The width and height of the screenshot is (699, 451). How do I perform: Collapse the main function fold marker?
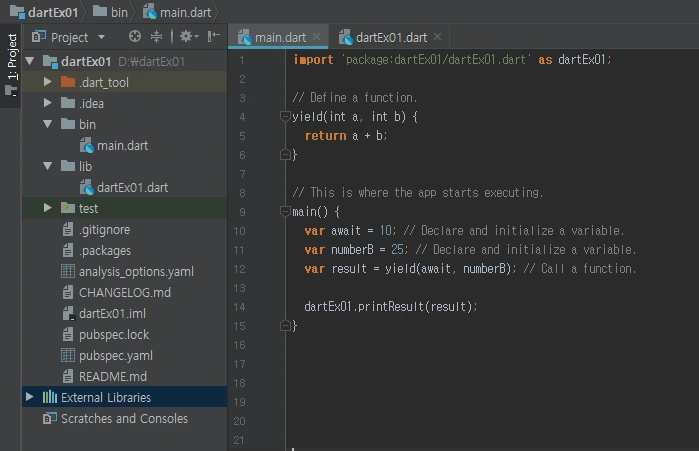285,212
